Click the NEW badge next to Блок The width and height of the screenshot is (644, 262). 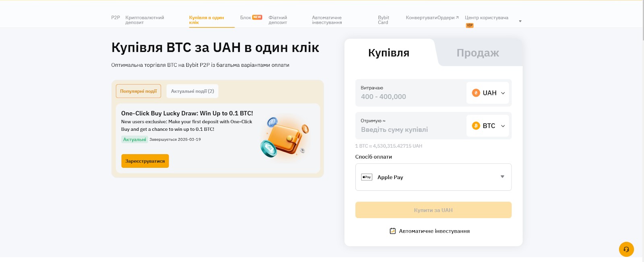tap(257, 17)
